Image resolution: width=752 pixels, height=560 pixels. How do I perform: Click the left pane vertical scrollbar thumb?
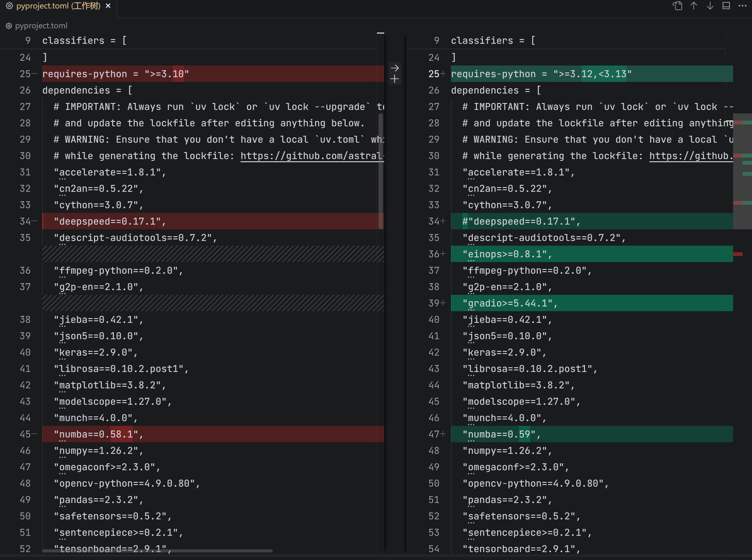tap(381, 171)
